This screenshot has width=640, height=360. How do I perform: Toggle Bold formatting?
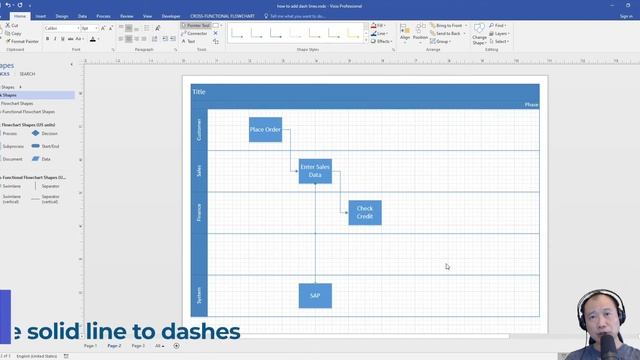pyautogui.click(x=47, y=39)
